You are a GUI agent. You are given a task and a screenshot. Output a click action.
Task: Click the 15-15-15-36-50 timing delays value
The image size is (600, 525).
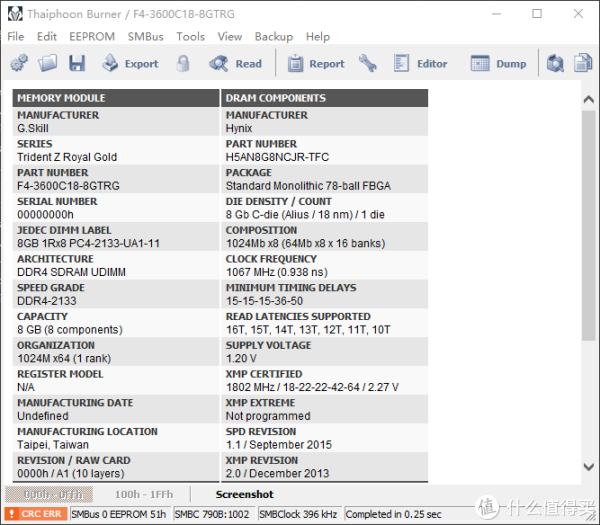(x=264, y=301)
